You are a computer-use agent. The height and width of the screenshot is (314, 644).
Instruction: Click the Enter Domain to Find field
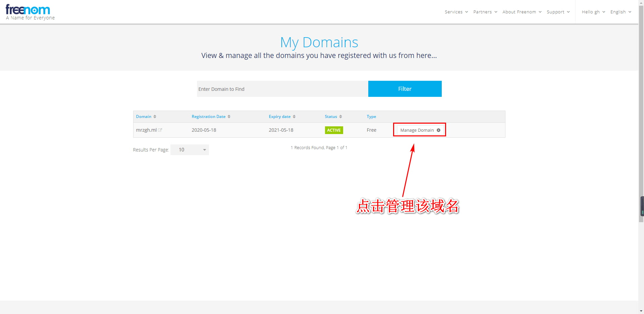click(282, 89)
